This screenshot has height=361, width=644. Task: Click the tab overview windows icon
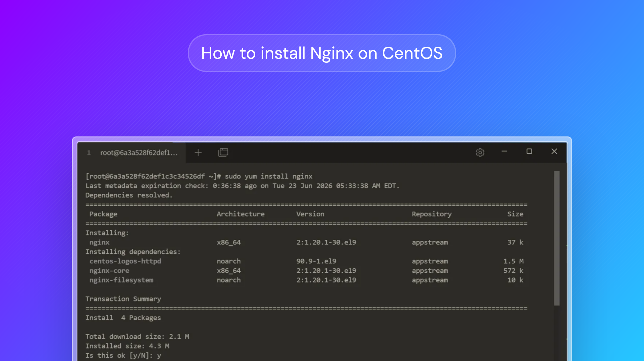pos(223,152)
